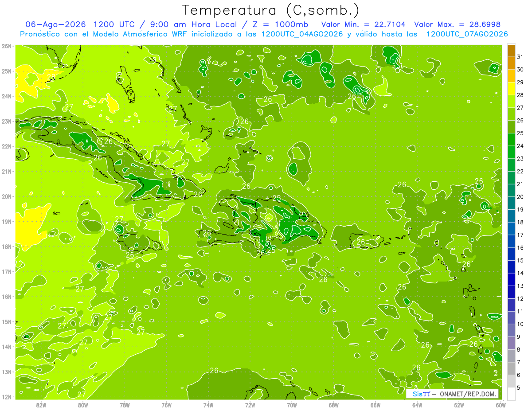Click latitude label "12N"
The width and height of the screenshot is (532, 411).
point(7,397)
